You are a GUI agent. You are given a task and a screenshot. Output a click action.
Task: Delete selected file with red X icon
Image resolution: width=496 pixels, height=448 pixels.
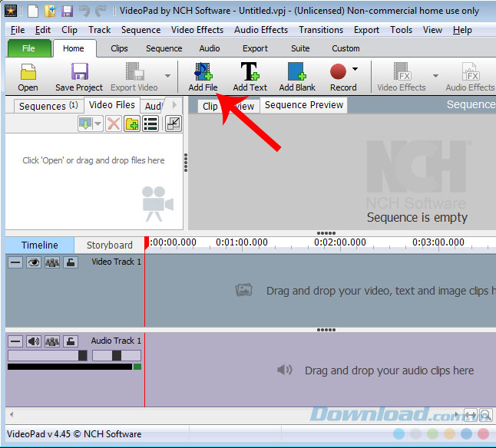pos(114,124)
